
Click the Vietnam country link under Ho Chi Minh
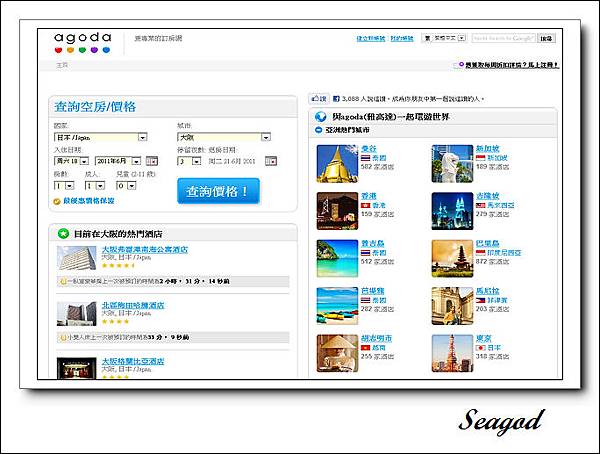point(379,348)
